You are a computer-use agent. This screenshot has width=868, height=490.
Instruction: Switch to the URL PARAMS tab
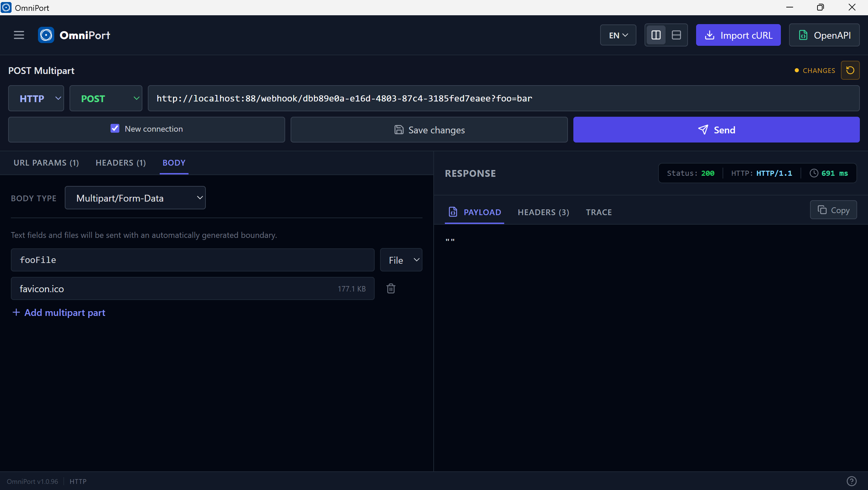46,163
